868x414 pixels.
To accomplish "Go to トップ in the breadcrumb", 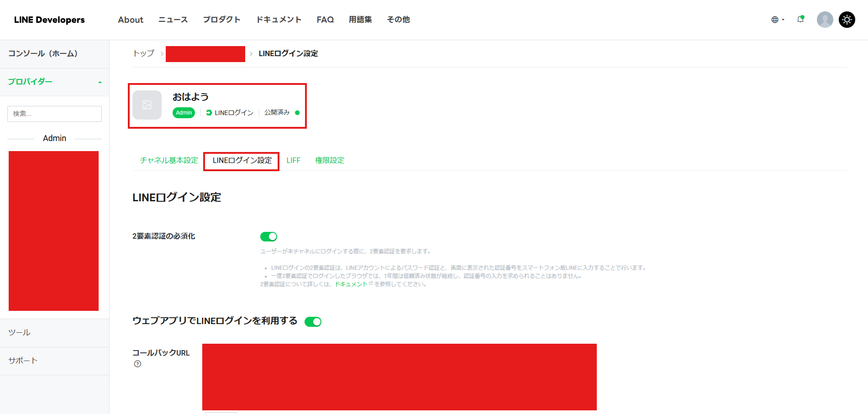I will point(143,53).
